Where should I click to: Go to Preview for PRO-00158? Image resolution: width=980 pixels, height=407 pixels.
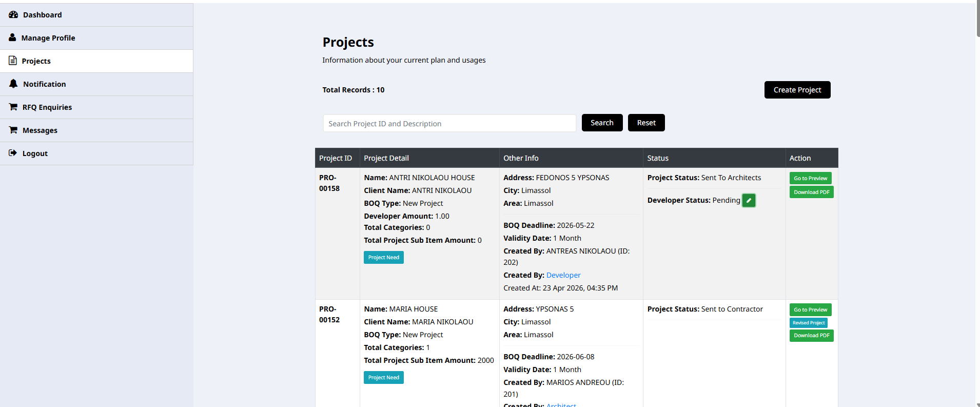point(811,178)
